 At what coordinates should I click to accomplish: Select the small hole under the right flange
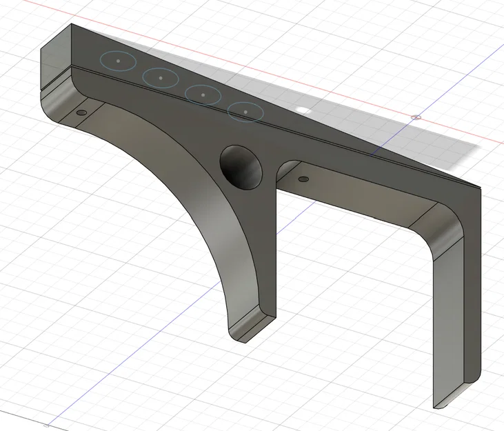tap(303, 179)
